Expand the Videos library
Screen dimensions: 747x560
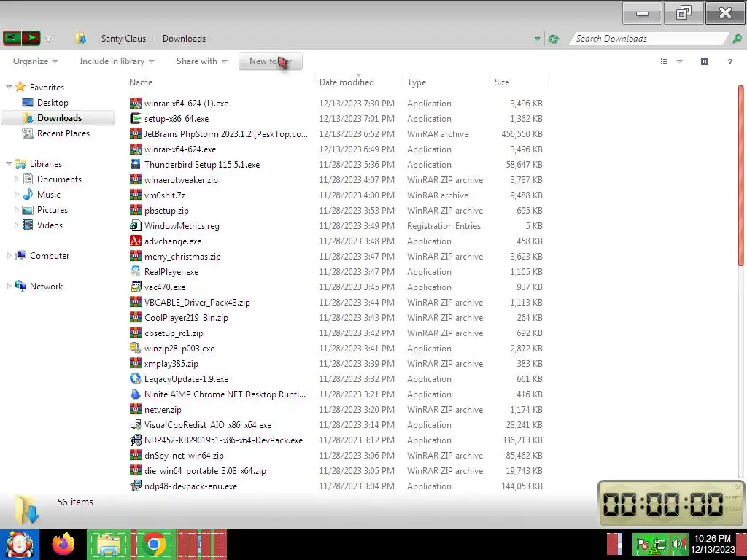[x=16, y=225]
